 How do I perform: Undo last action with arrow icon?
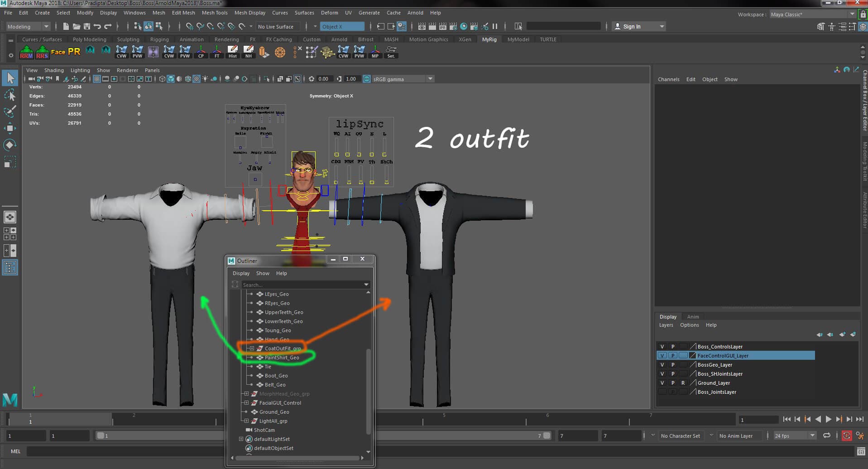click(x=97, y=26)
